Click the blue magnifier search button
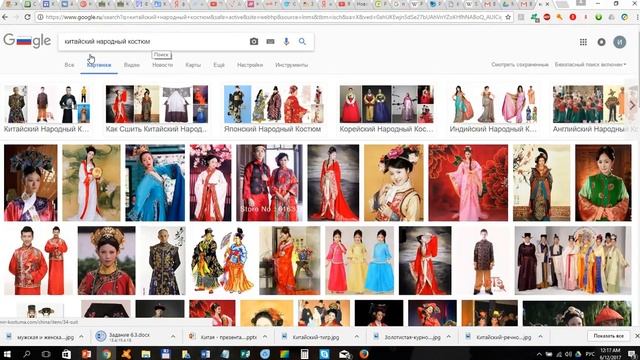Image resolution: width=640 pixels, height=360 pixels. [x=302, y=42]
